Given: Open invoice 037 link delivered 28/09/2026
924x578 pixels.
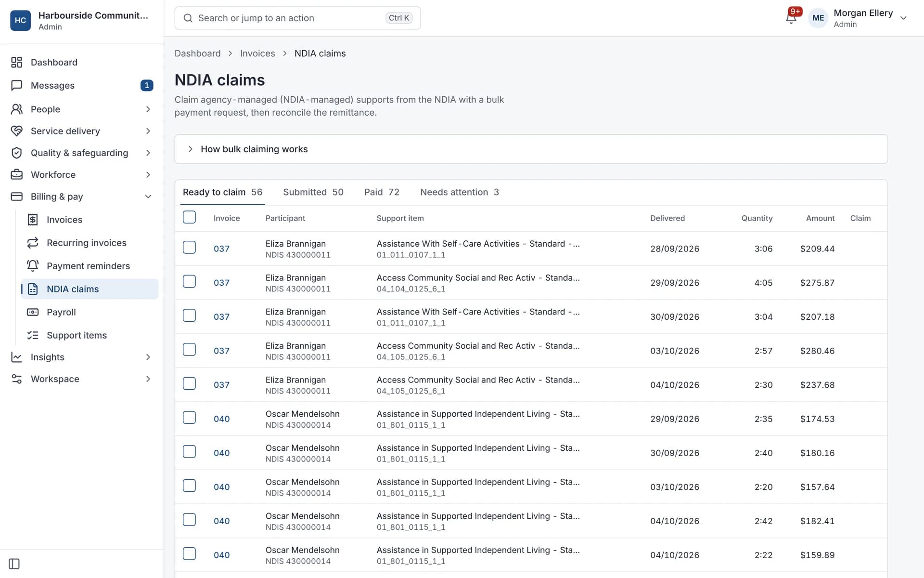Looking at the screenshot, I should 221,249.
